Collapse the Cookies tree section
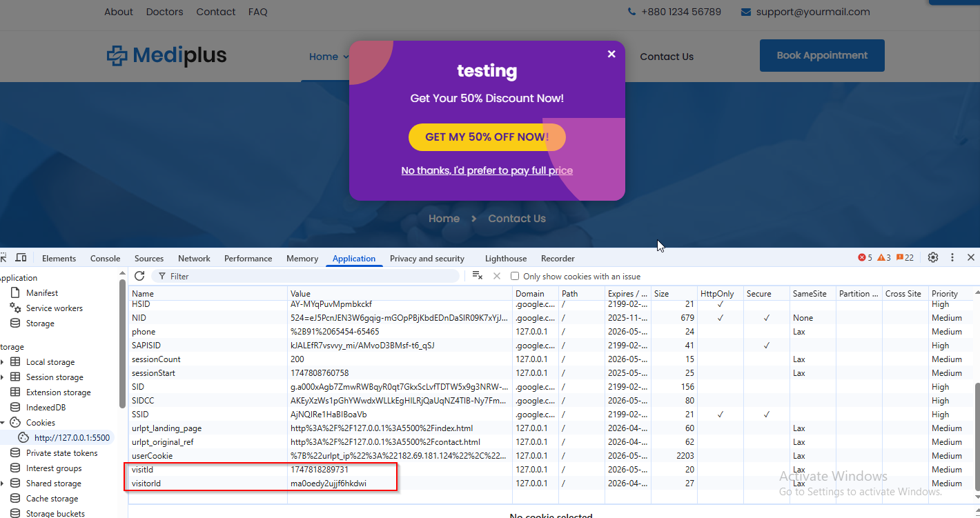This screenshot has height=518, width=980. pyautogui.click(x=3, y=423)
